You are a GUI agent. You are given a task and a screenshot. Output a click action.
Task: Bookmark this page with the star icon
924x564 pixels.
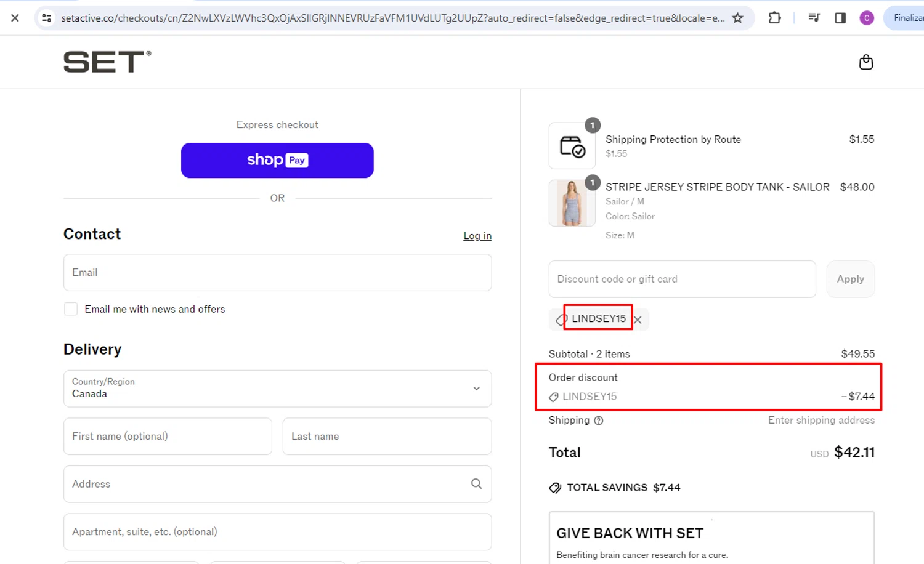pos(737,18)
